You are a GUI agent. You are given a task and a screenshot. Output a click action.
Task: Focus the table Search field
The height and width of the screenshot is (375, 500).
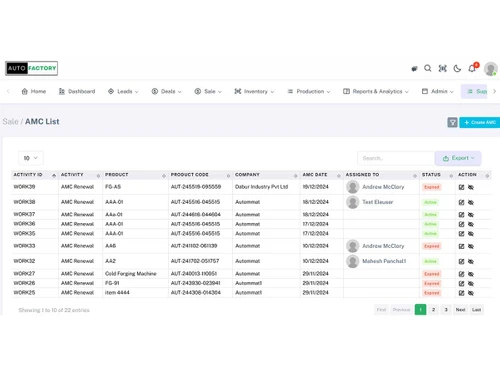tap(396, 158)
